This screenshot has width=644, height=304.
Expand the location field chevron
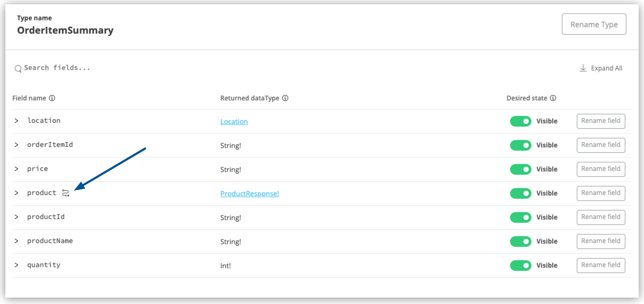pos(17,120)
